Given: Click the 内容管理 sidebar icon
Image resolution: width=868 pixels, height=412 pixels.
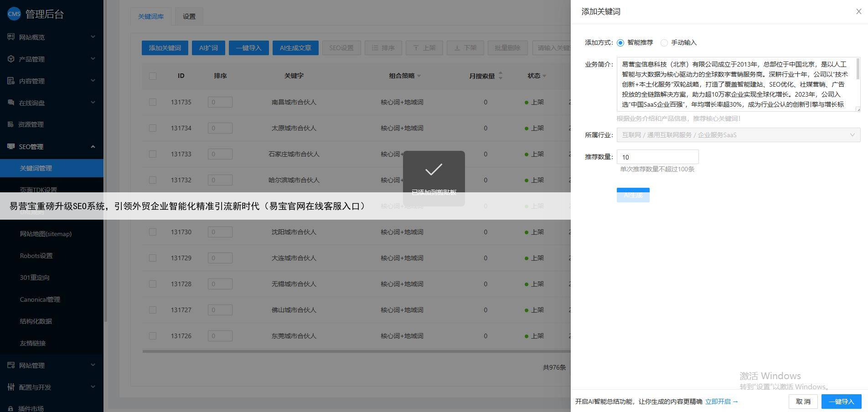Looking at the screenshot, I should coord(11,81).
